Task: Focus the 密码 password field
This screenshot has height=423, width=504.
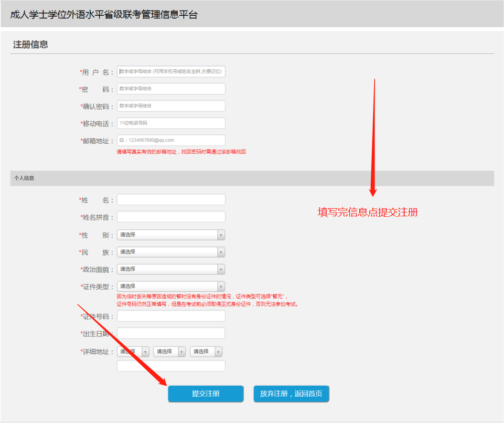Action: pos(171,89)
